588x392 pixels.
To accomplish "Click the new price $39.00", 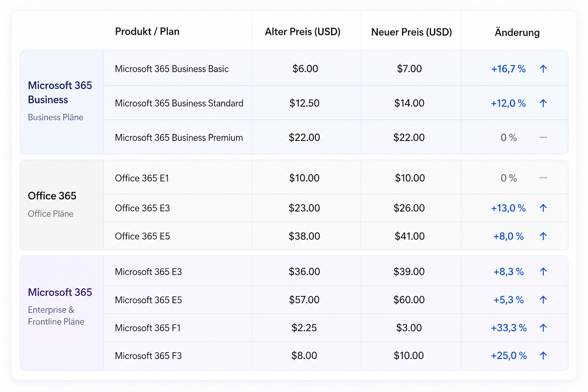I will [409, 271].
